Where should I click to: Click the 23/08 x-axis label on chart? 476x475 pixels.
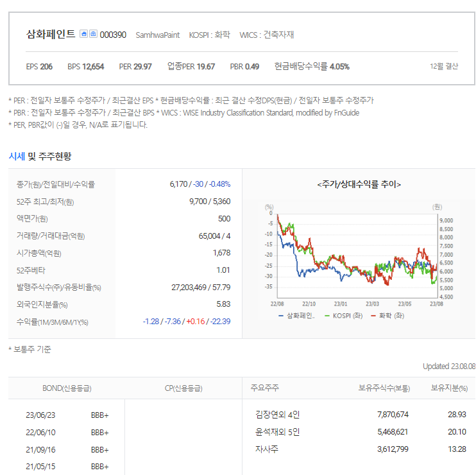coord(436,304)
